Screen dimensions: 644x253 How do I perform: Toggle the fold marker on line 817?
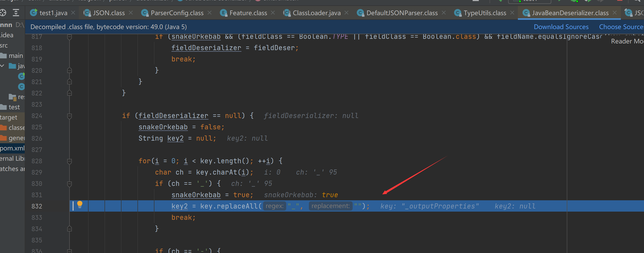[69, 37]
